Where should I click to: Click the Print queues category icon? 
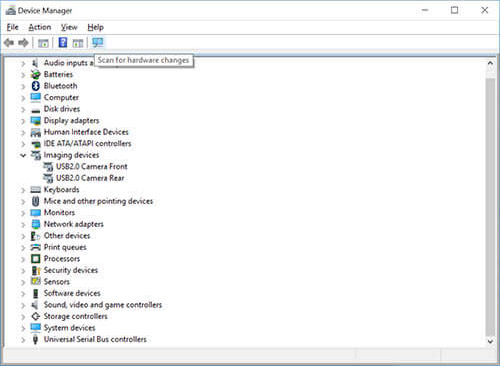click(36, 247)
